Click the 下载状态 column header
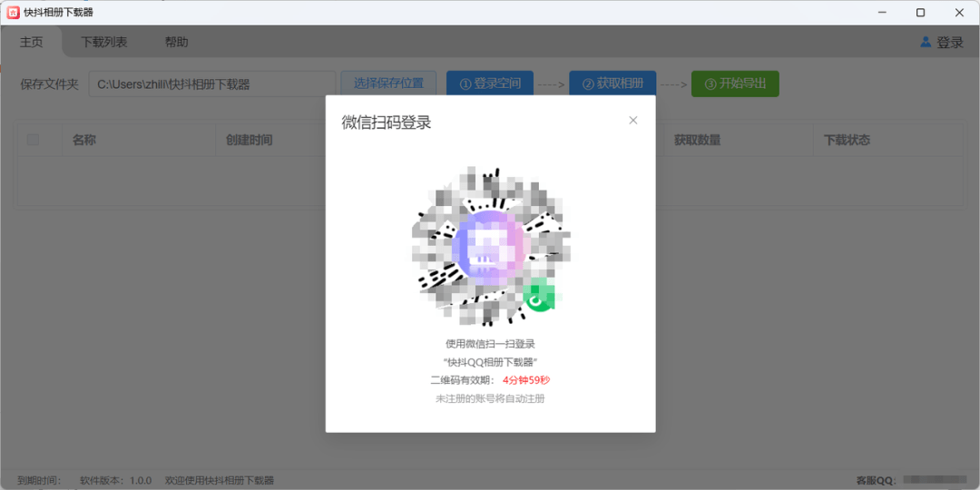This screenshot has width=980, height=490. pyautogui.click(x=847, y=140)
